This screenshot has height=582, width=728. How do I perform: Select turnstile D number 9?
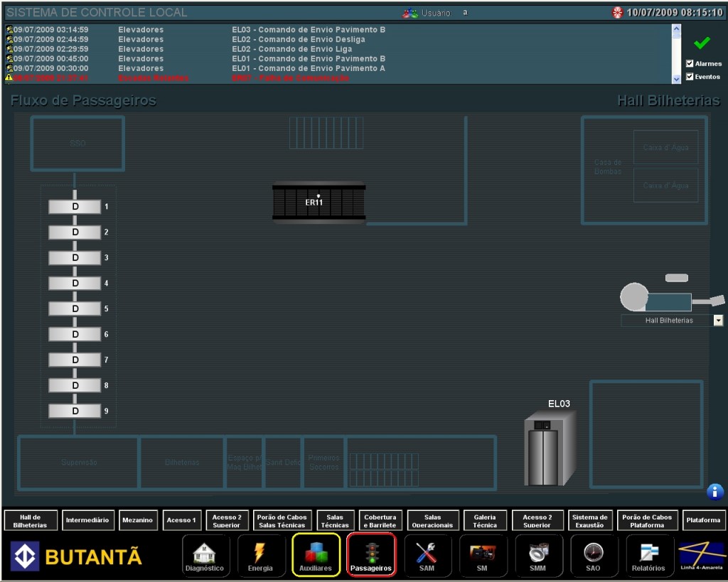pyautogui.click(x=75, y=411)
